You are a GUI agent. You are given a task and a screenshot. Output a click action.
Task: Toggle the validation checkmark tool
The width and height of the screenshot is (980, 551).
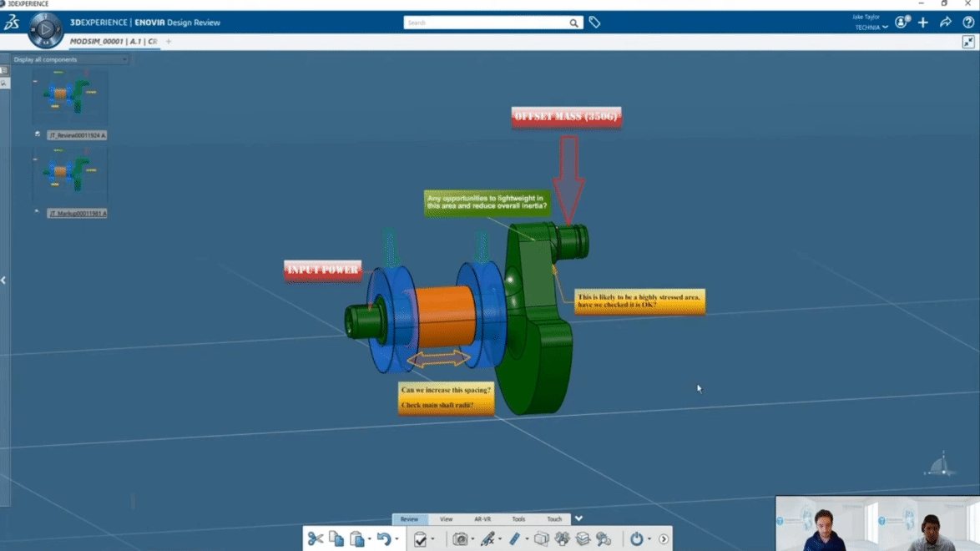(x=420, y=539)
